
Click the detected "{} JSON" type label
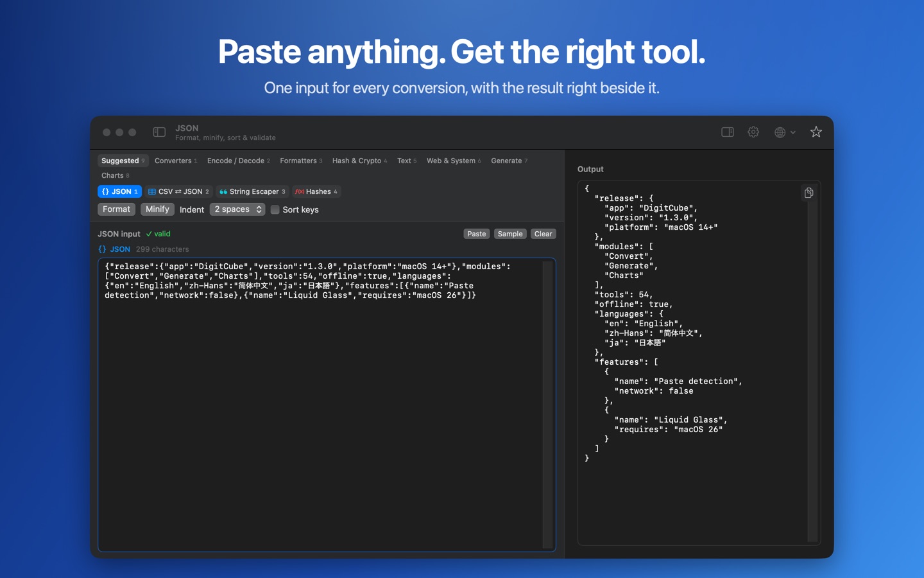114,249
